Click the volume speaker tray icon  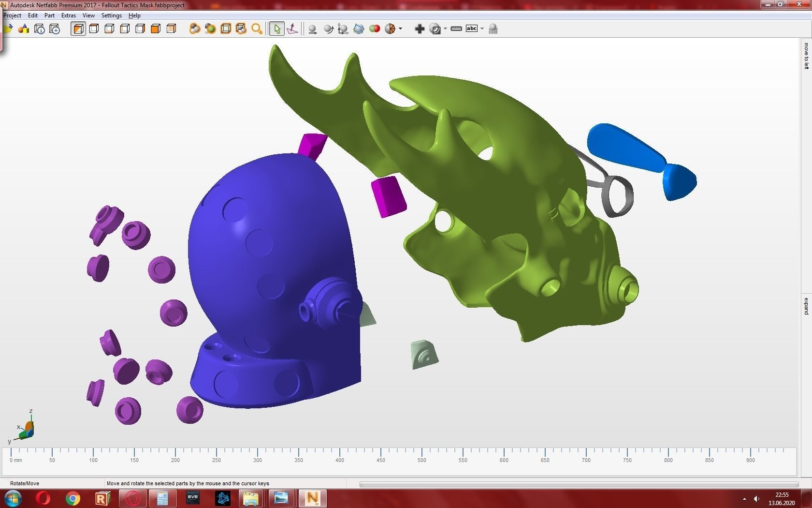[757, 499]
